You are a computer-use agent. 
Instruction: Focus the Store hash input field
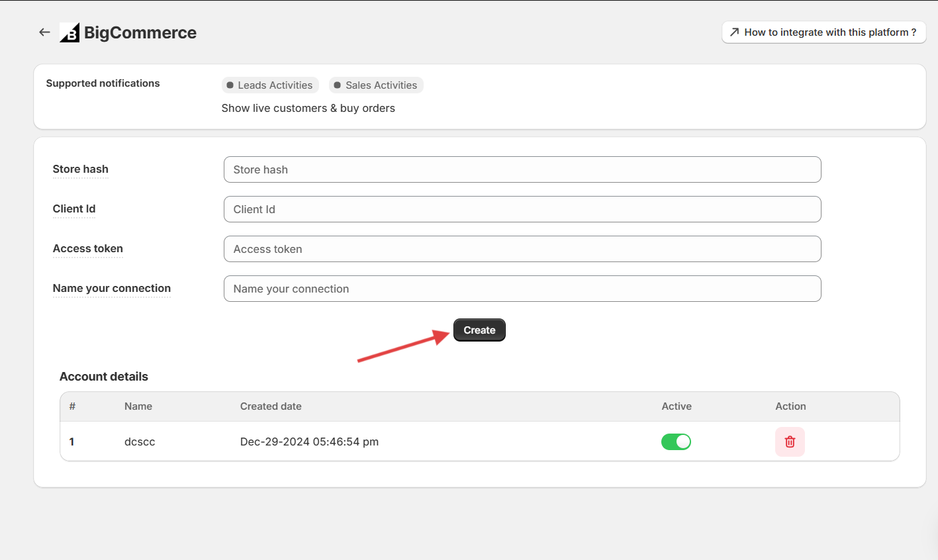[x=522, y=169]
